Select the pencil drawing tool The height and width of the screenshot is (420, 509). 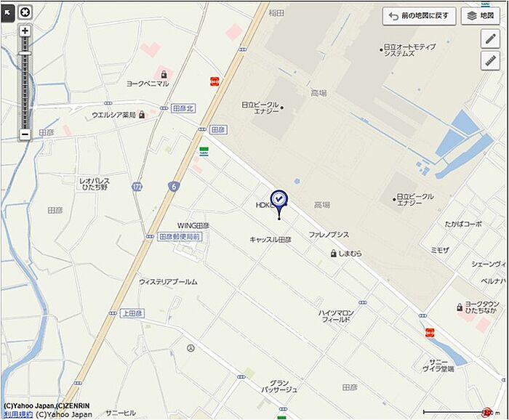(490, 39)
